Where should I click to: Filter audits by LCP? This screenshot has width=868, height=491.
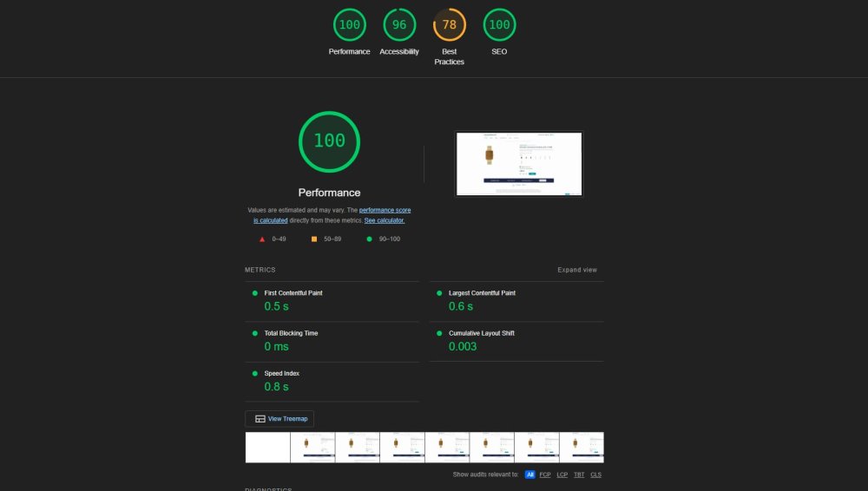(562, 475)
